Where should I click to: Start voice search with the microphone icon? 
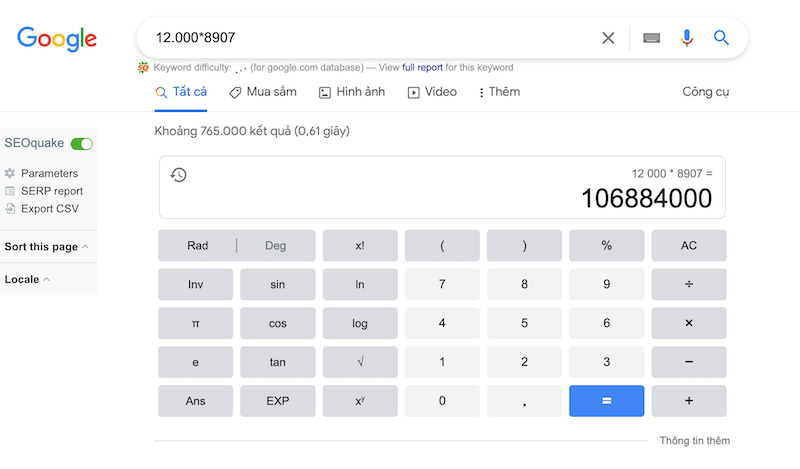pos(687,38)
